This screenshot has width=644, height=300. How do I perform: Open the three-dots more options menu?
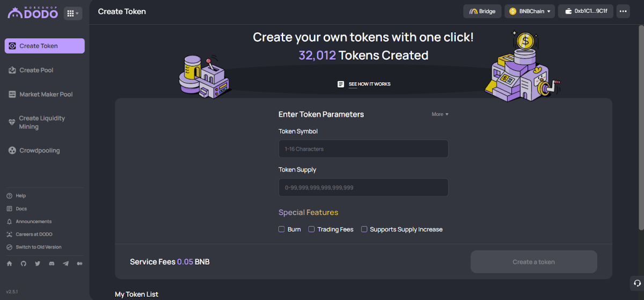pyautogui.click(x=623, y=11)
